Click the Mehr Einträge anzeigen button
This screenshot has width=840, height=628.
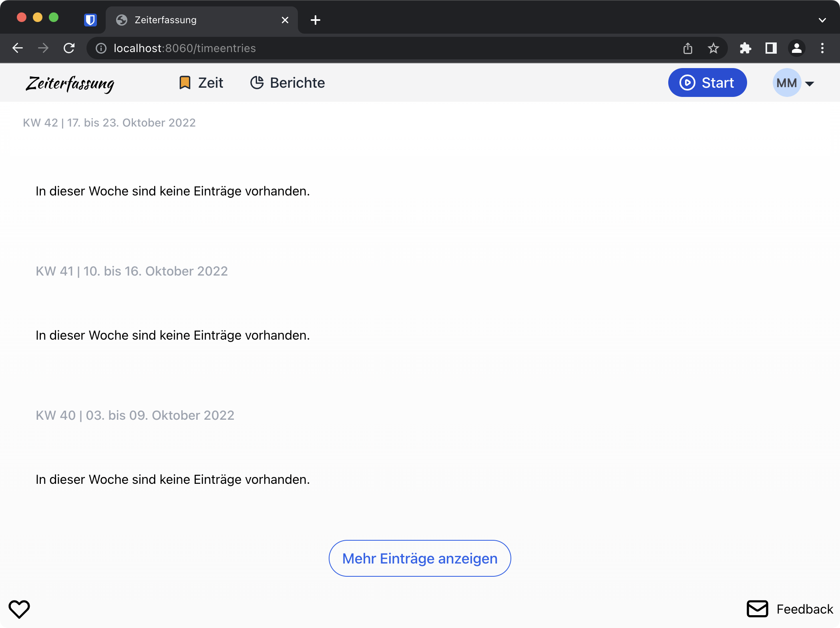[x=419, y=558]
